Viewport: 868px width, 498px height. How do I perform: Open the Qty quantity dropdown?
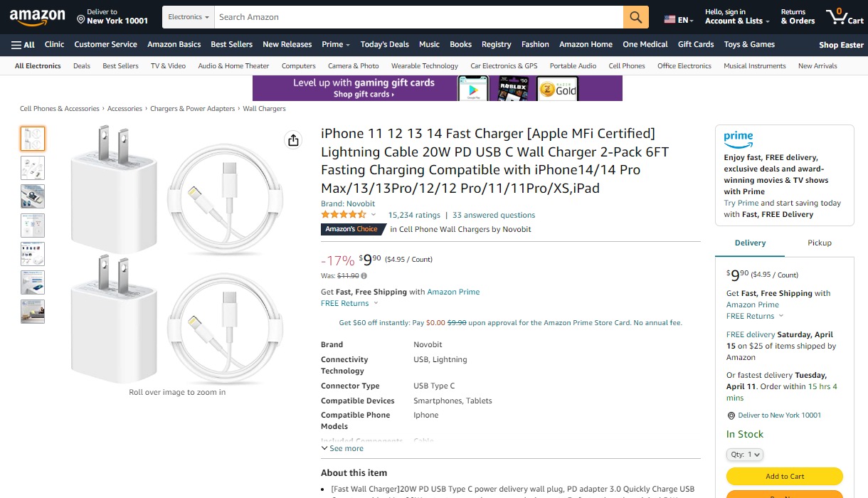tap(745, 454)
